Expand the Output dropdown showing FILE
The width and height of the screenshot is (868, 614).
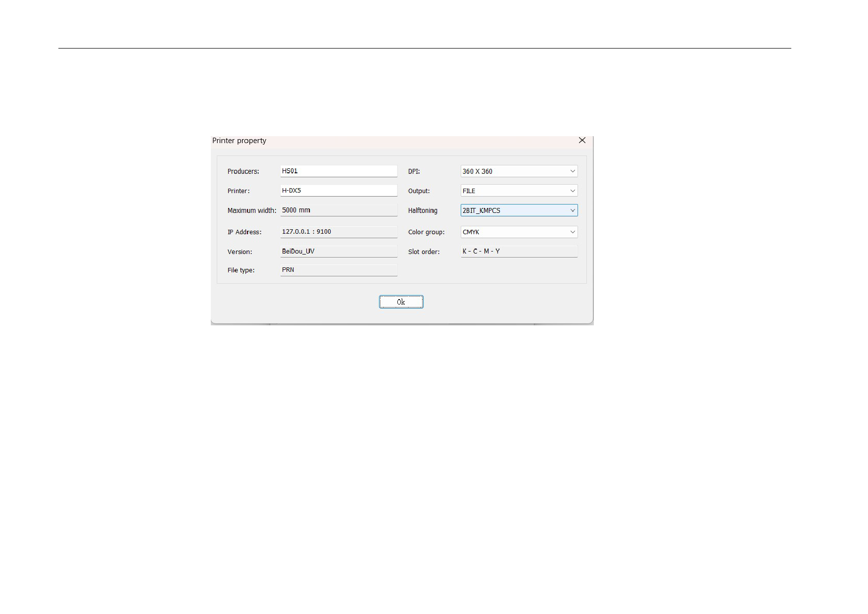(519, 191)
